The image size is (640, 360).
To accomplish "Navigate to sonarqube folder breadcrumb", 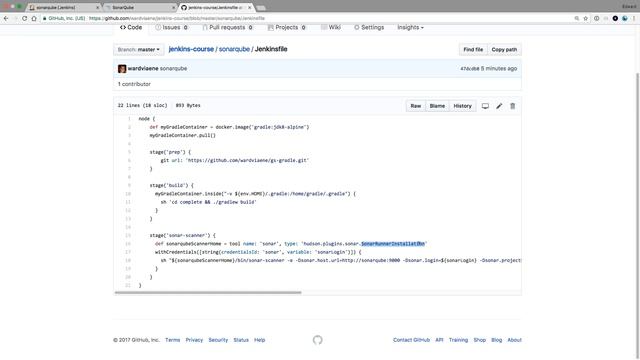I will pos(234,49).
